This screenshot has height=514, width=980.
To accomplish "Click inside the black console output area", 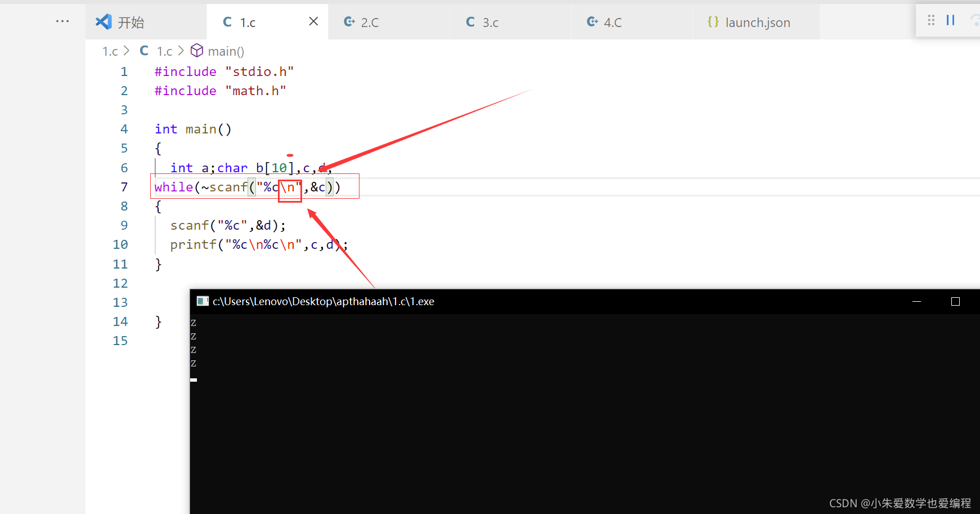I will click(585, 414).
